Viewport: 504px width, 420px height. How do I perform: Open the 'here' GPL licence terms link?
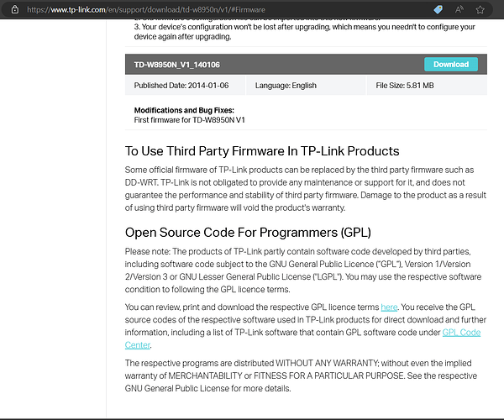tap(389, 307)
